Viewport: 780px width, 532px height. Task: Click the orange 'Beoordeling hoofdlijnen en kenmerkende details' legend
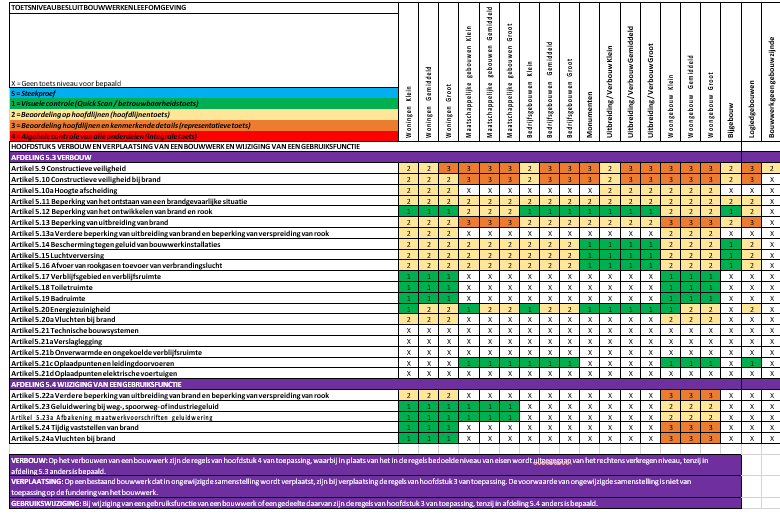click(200, 124)
